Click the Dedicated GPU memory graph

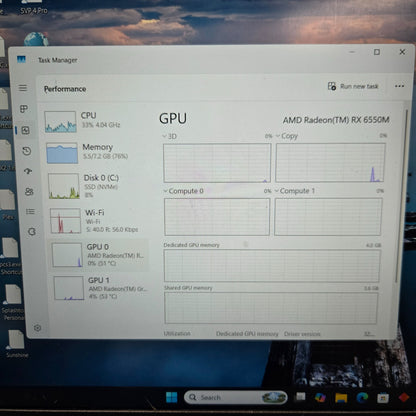[272, 266]
